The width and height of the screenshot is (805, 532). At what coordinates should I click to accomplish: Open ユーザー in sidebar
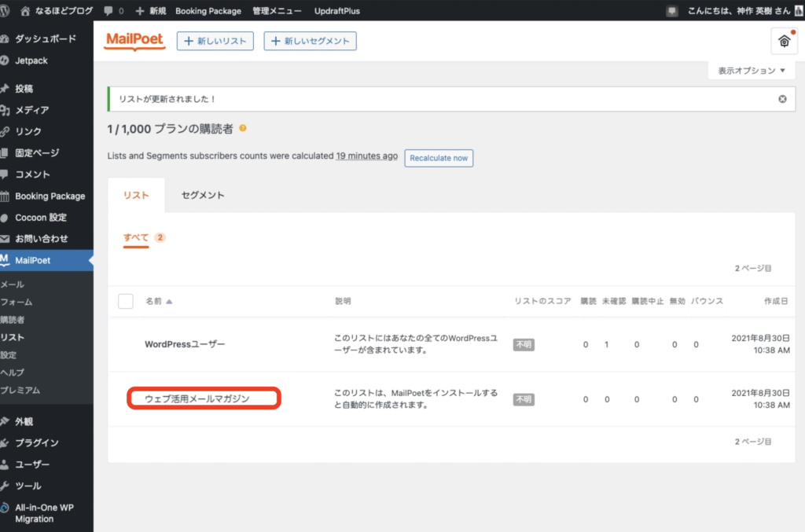[31, 464]
